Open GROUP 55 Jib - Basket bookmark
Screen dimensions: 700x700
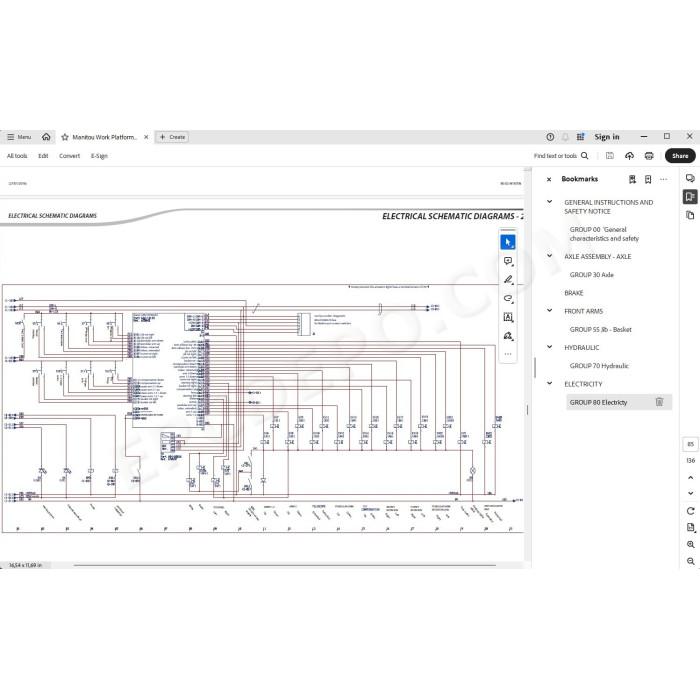(600, 329)
